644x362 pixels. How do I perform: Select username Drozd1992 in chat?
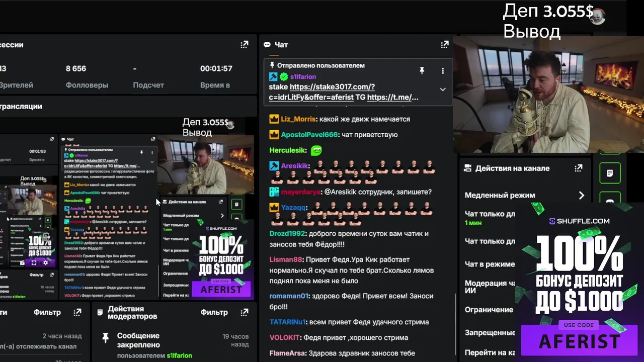point(287,233)
